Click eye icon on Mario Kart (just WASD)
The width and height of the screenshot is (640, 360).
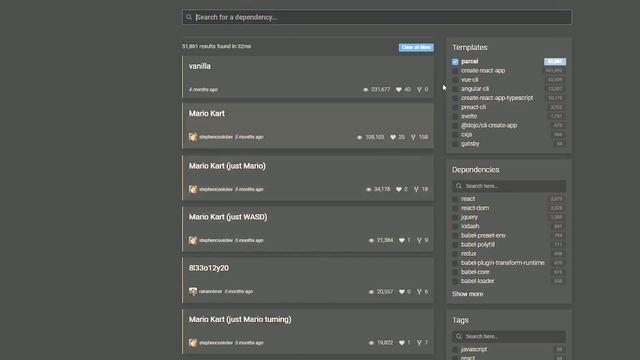(371, 240)
